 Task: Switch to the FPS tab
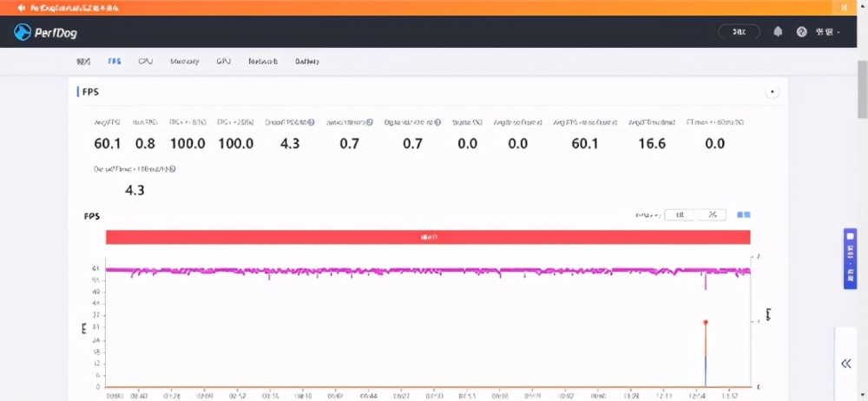click(x=114, y=62)
